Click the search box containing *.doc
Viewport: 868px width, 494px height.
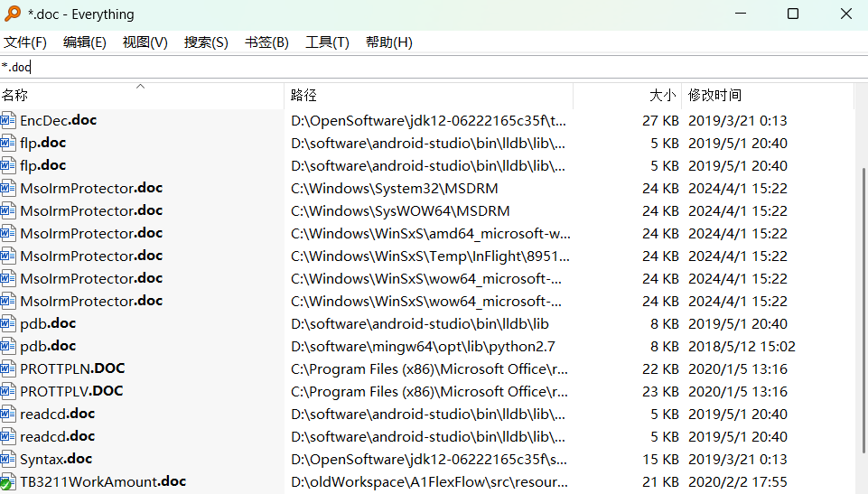click(x=434, y=67)
